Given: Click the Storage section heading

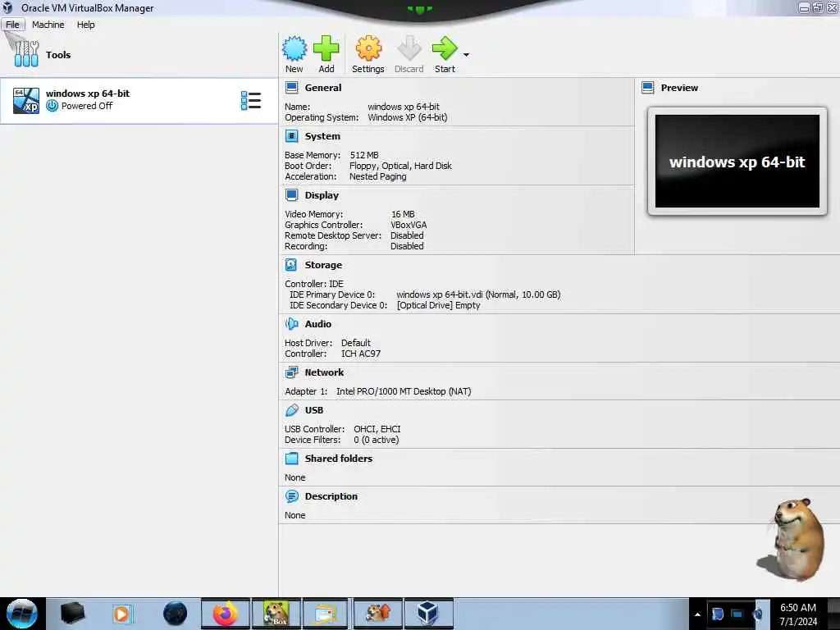Looking at the screenshot, I should [323, 265].
